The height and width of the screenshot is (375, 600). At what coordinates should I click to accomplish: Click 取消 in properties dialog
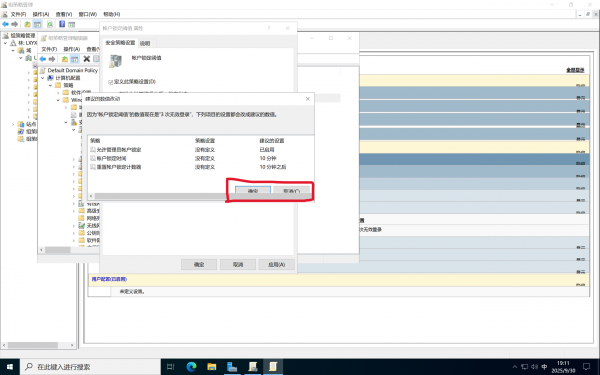238,264
